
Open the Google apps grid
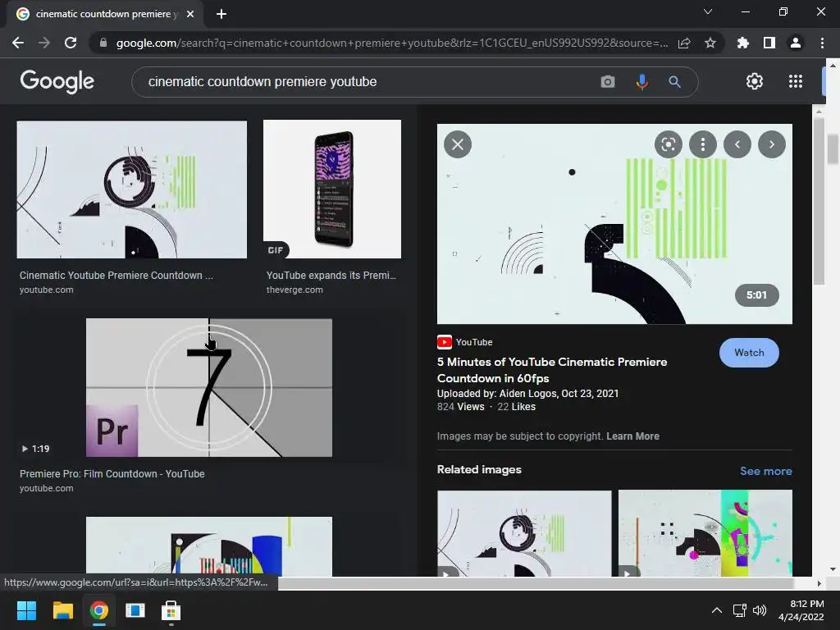(795, 81)
